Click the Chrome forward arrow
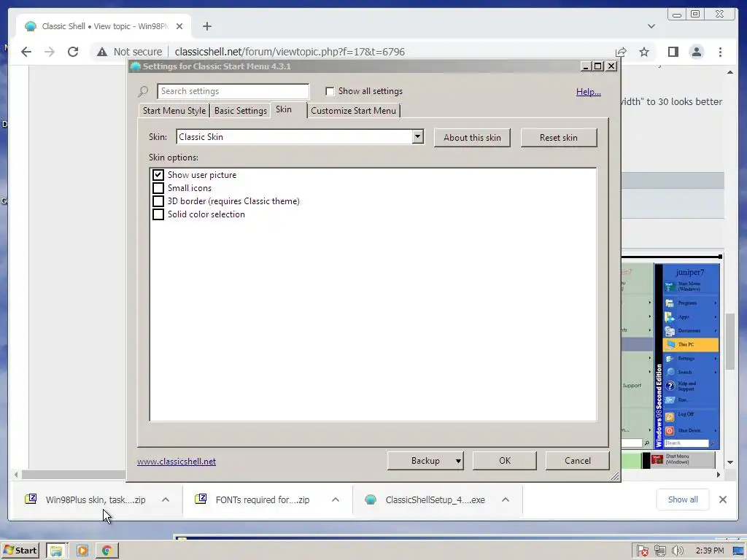747x560 pixels. (x=50, y=52)
